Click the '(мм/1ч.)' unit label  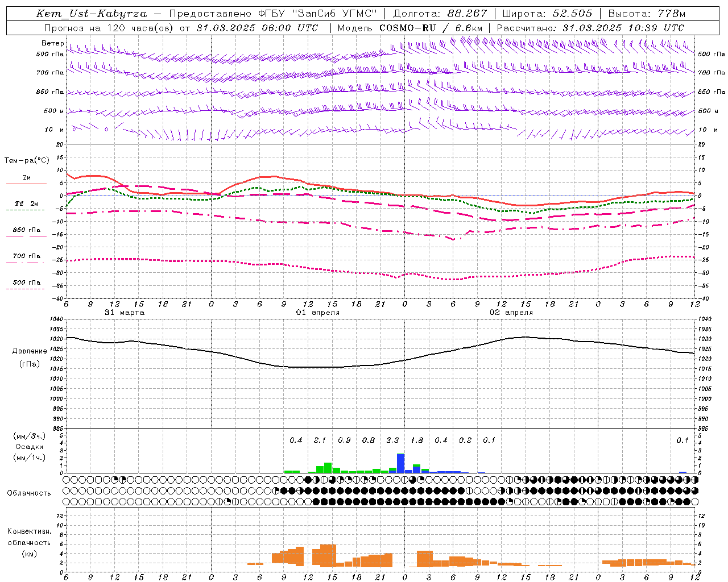(30, 458)
